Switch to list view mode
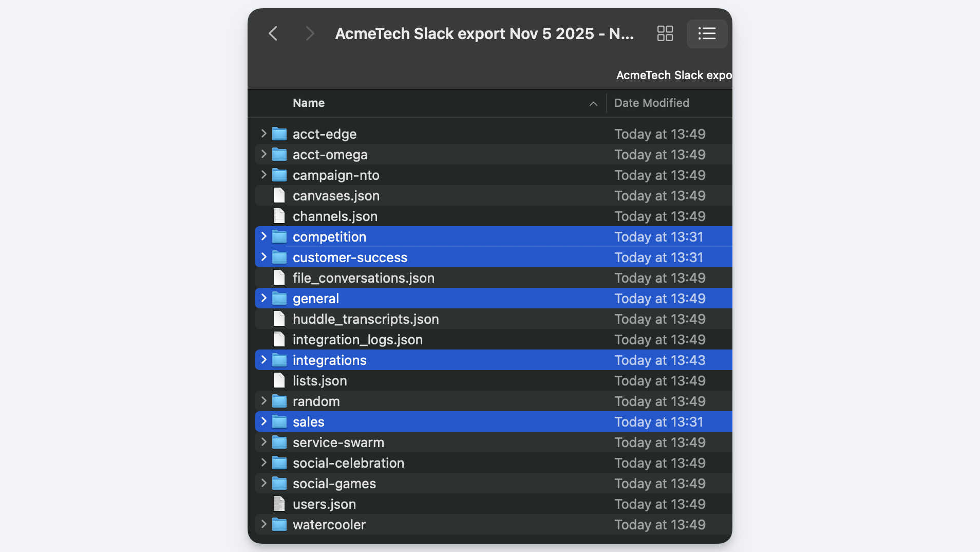The width and height of the screenshot is (980, 552). tap(707, 34)
